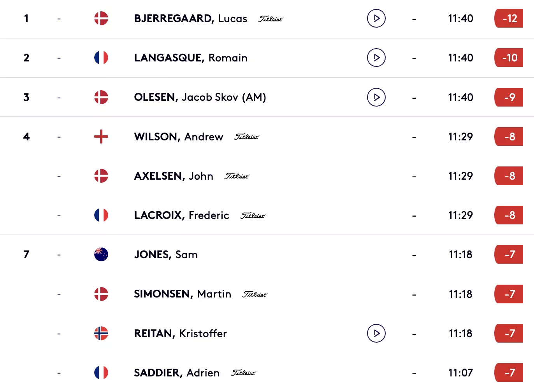The width and height of the screenshot is (534, 392).
Task: Click the England flag beside Wilson
Action: [x=101, y=136]
